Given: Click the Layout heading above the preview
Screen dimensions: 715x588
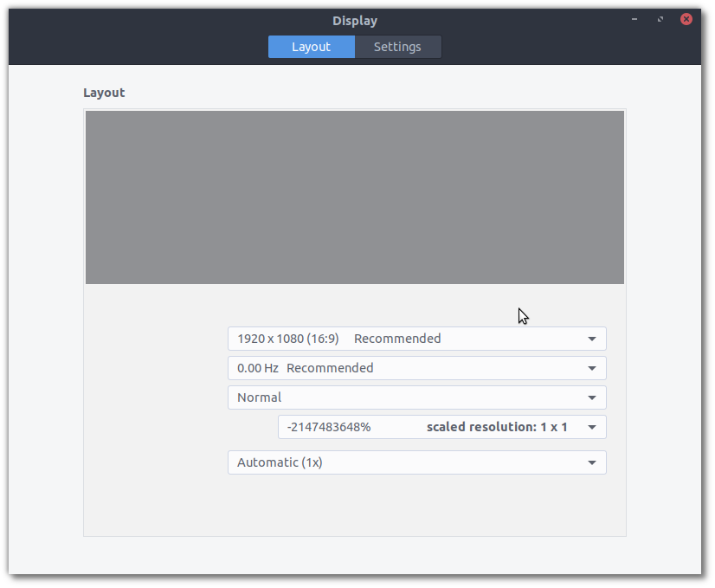Looking at the screenshot, I should [x=104, y=93].
